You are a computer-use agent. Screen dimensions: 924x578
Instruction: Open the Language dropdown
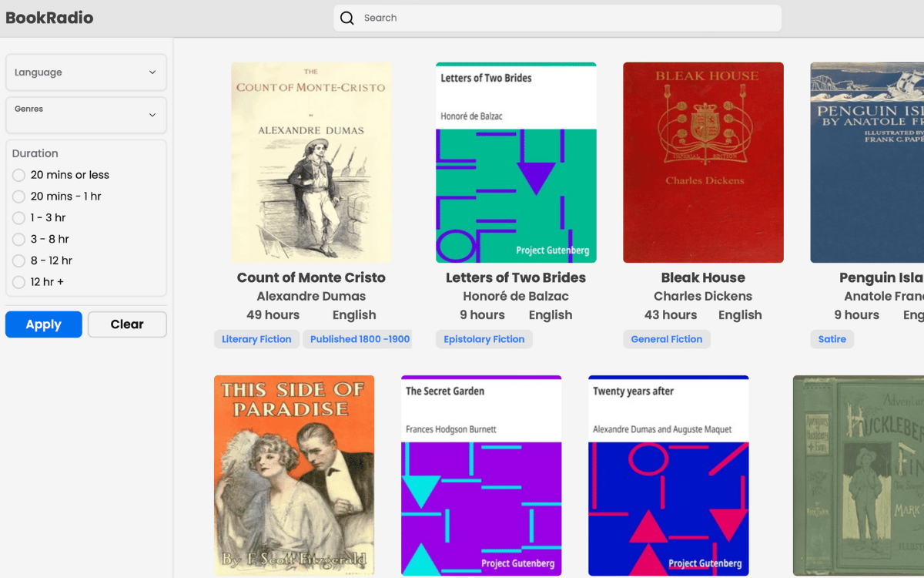(86, 72)
